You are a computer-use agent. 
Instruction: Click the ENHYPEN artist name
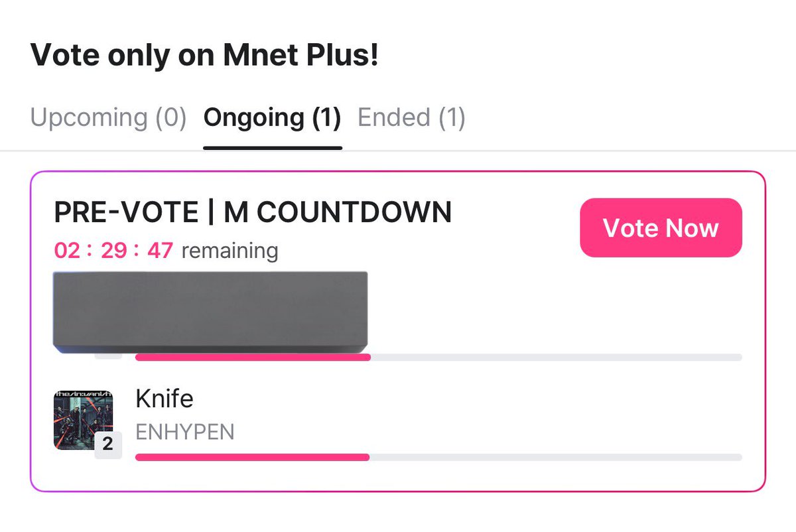click(184, 432)
